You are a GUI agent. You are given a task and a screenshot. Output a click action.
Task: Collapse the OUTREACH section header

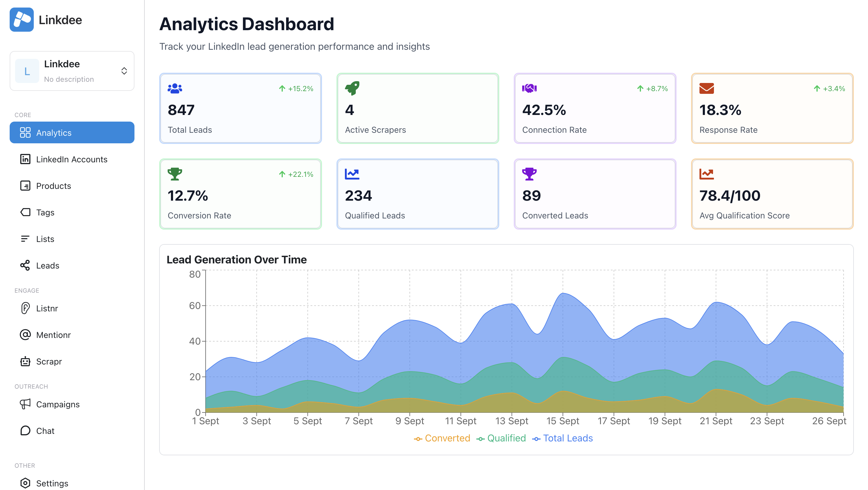tap(31, 386)
